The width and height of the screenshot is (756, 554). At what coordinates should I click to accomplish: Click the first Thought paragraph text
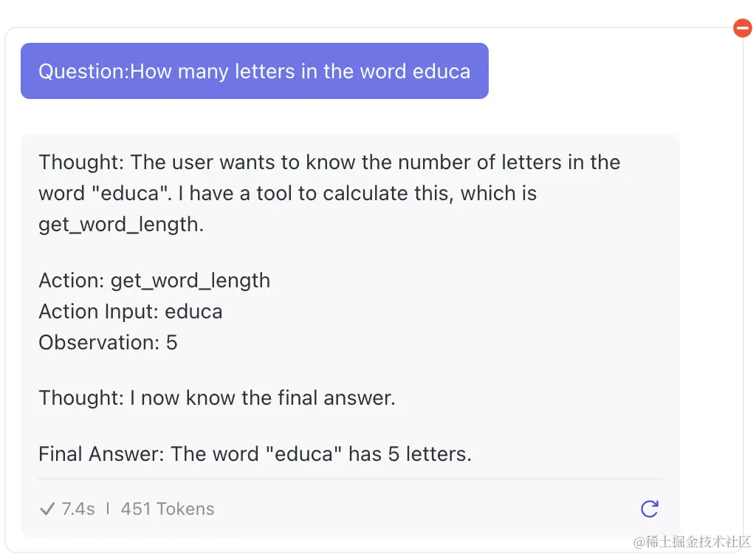click(329, 193)
